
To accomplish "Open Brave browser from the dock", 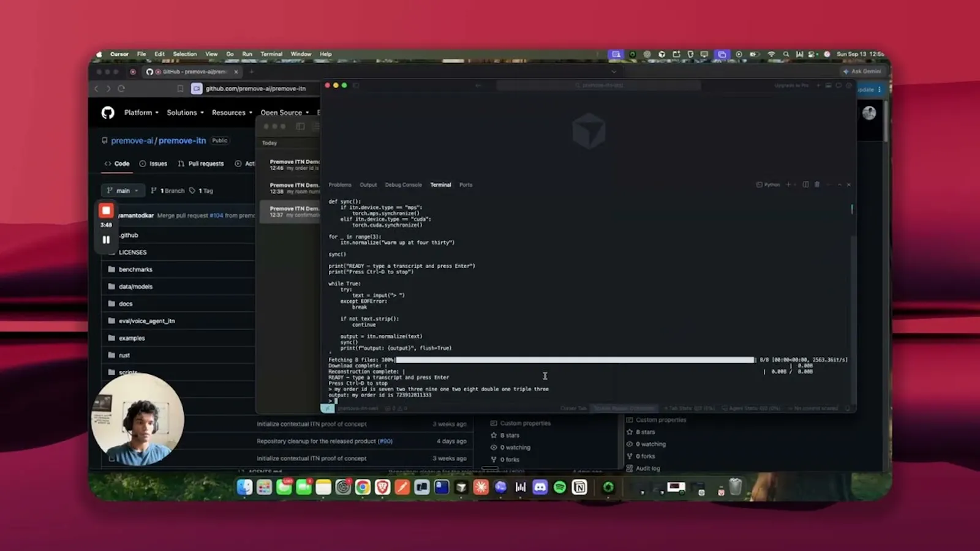I will click(x=382, y=487).
